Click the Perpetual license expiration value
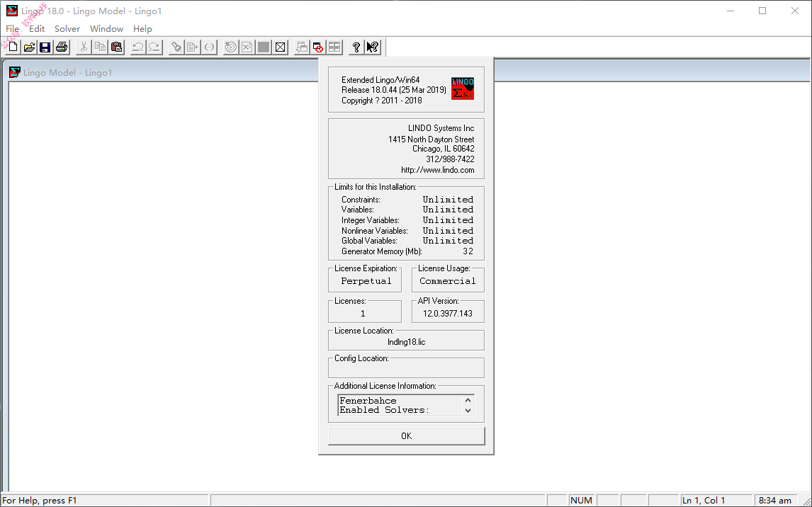This screenshot has height=507, width=812. (x=366, y=281)
